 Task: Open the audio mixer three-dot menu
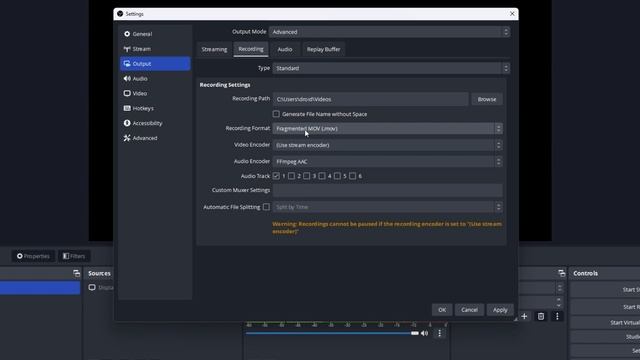(x=440, y=333)
